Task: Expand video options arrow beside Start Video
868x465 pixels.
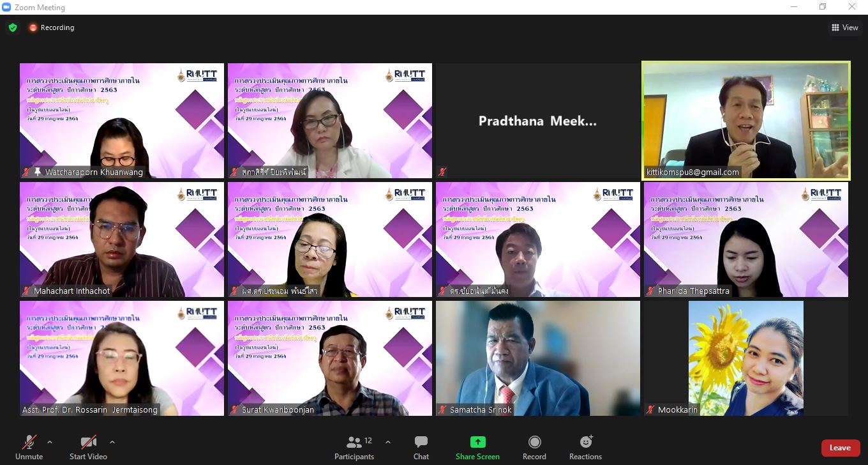Action: point(112,441)
